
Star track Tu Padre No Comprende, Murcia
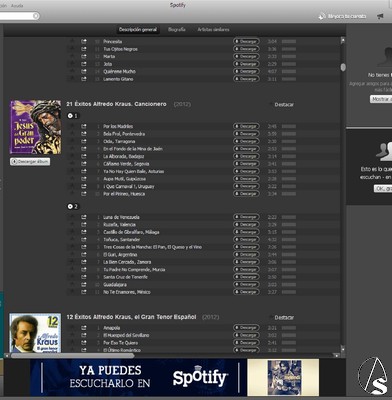click(72, 269)
